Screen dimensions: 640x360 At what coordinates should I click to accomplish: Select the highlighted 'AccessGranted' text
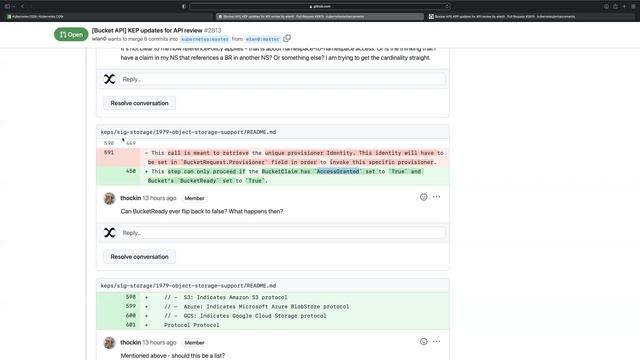click(x=338, y=171)
